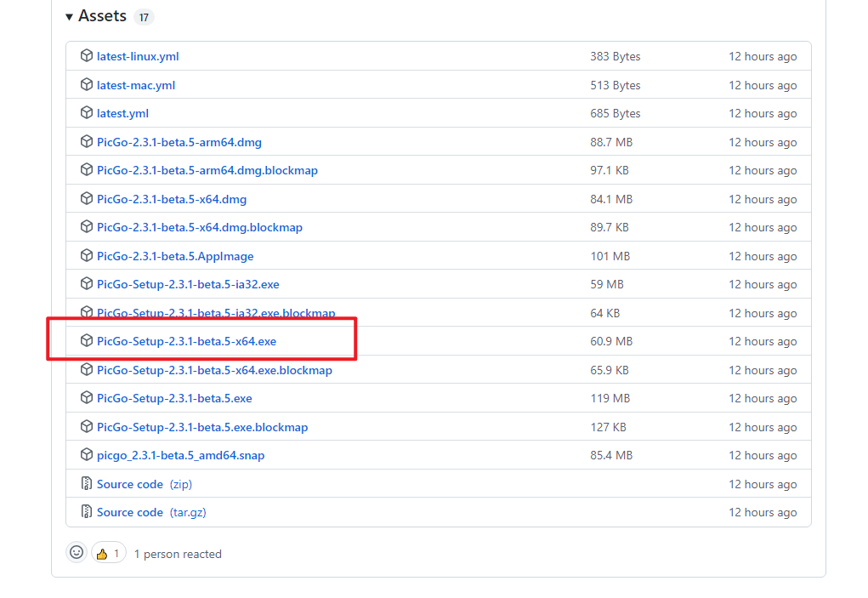Click the '127 KB' size value
Image resolution: width=868 pixels, height=598 pixels.
point(608,428)
